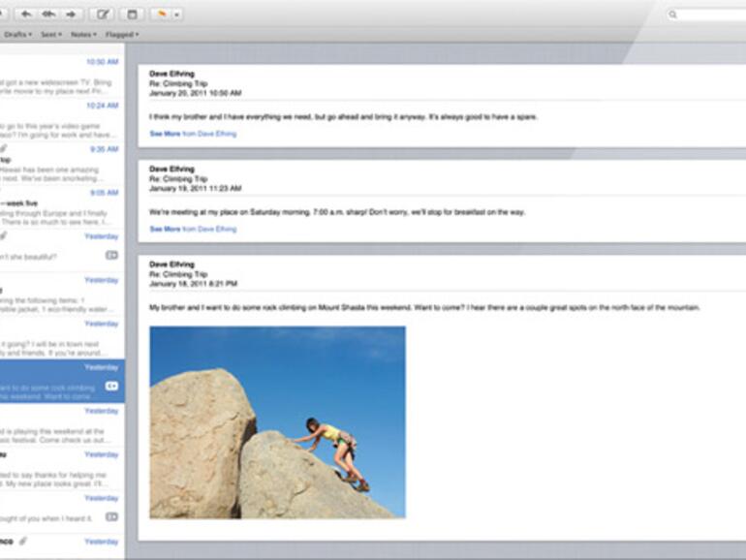
Task: Select the highlighted rock climbing message
Action: 62,382
